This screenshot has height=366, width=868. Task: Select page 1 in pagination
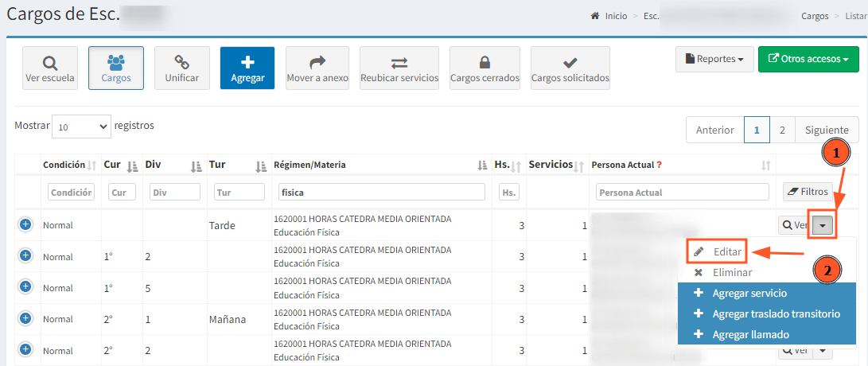[x=756, y=130]
